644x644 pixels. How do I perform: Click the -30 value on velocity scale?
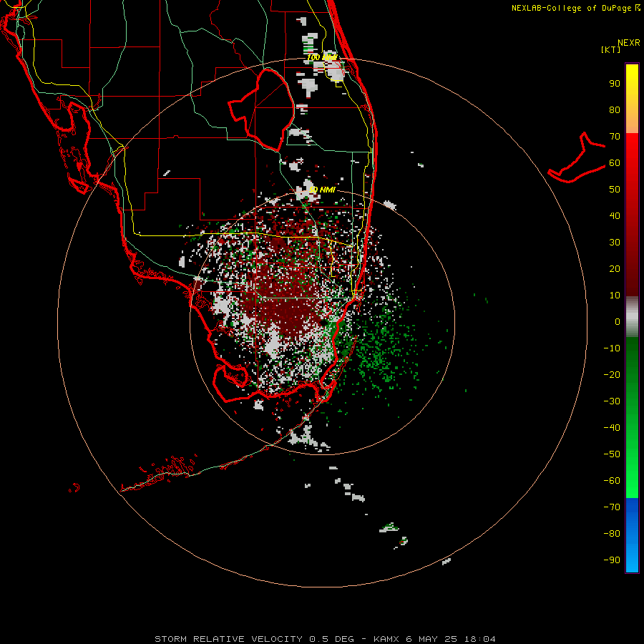pos(612,401)
